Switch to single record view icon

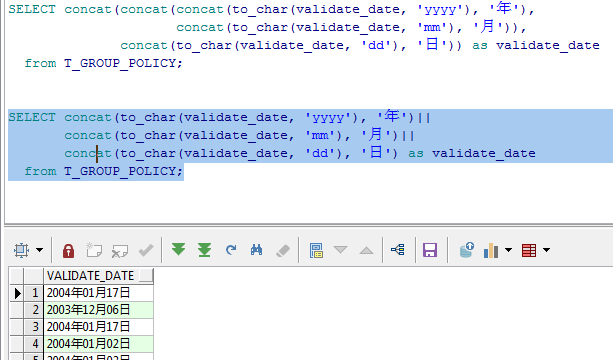coord(316,251)
